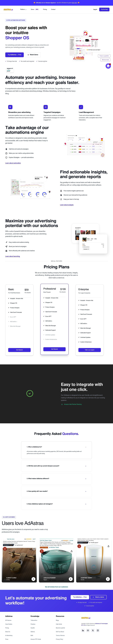Click the LinkedIn icon in footer
Image resolution: width=113 pixels, height=644 pixels.
point(83,630)
